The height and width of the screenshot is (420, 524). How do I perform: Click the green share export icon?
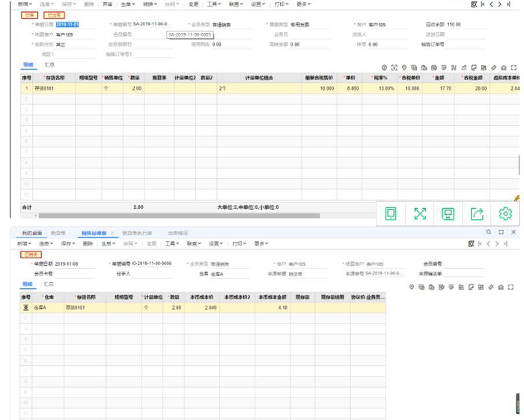(x=477, y=214)
